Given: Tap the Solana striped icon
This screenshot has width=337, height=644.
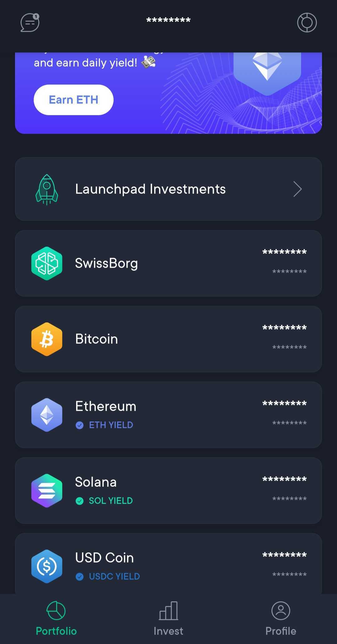Looking at the screenshot, I should click(47, 491).
